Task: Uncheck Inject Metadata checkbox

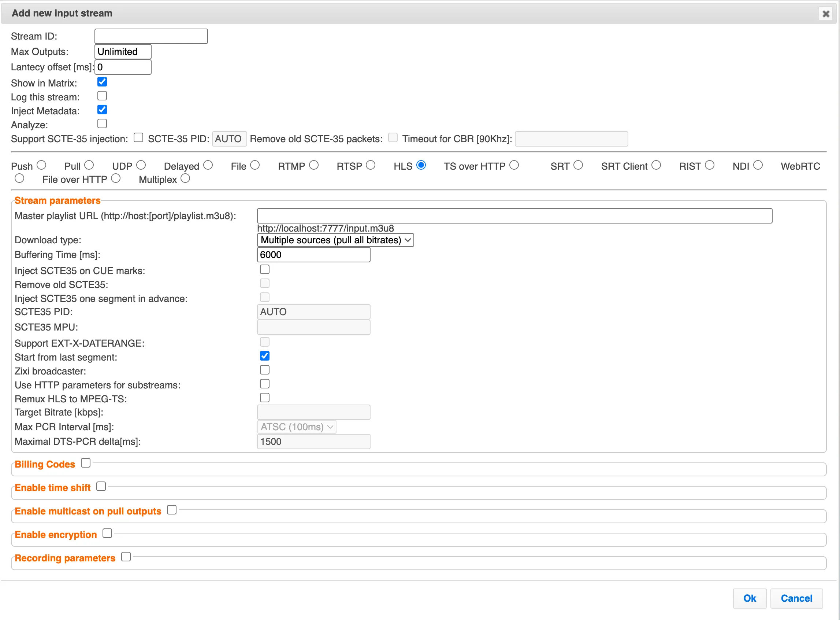Action: tap(102, 110)
